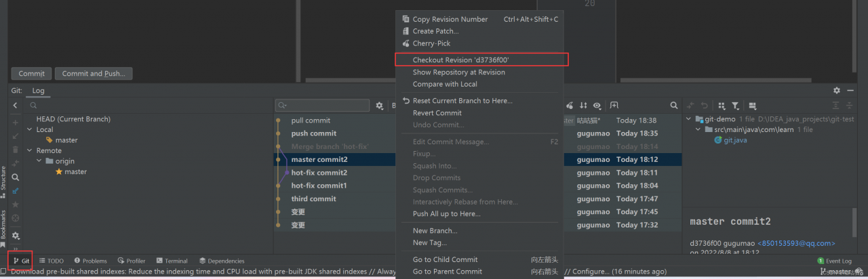Select the Log tab in Git panel
The height and width of the screenshot is (279, 868).
point(39,90)
